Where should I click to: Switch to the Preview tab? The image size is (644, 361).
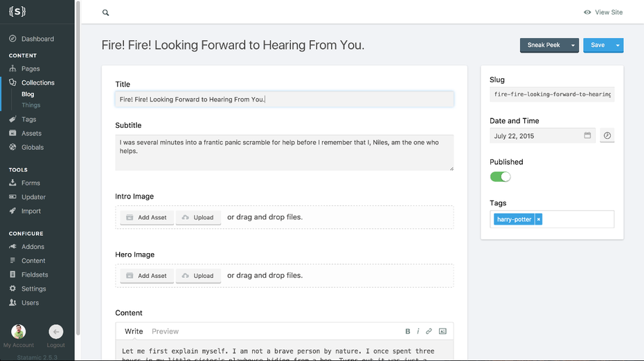165,331
